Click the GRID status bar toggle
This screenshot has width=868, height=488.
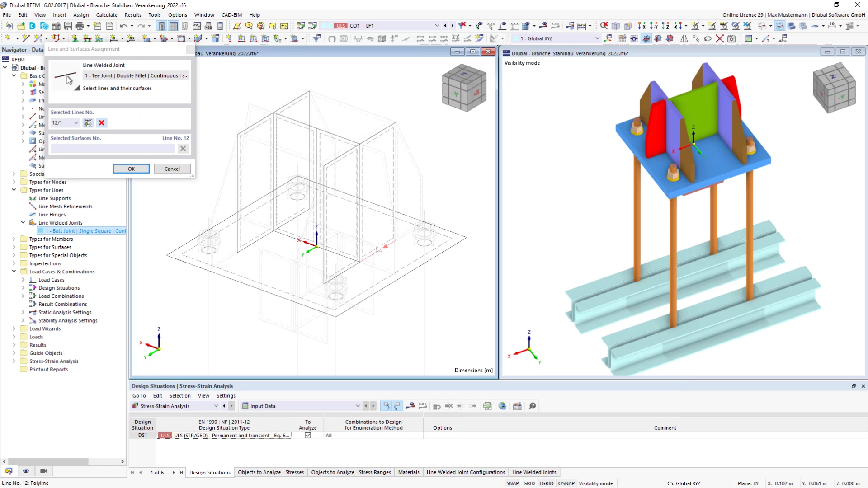(529, 483)
